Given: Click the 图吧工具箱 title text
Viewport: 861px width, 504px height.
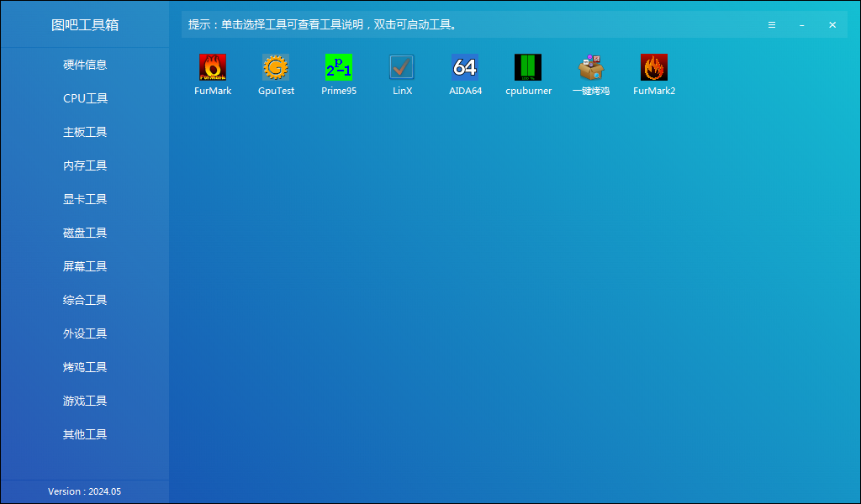Looking at the screenshot, I should click(x=85, y=25).
